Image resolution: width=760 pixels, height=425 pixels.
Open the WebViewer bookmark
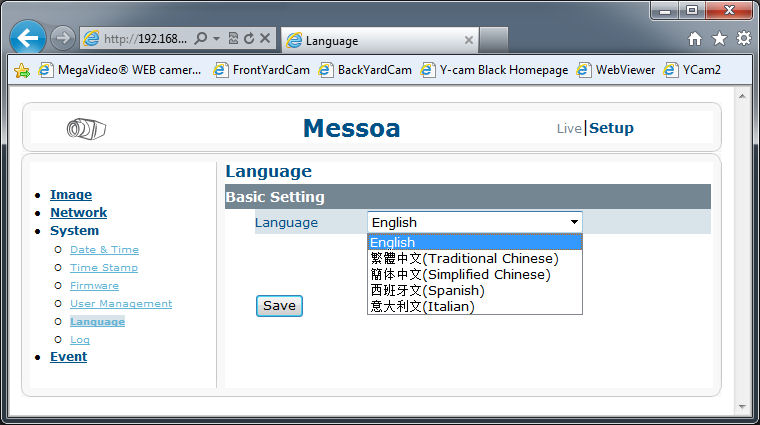click(616, 70)
